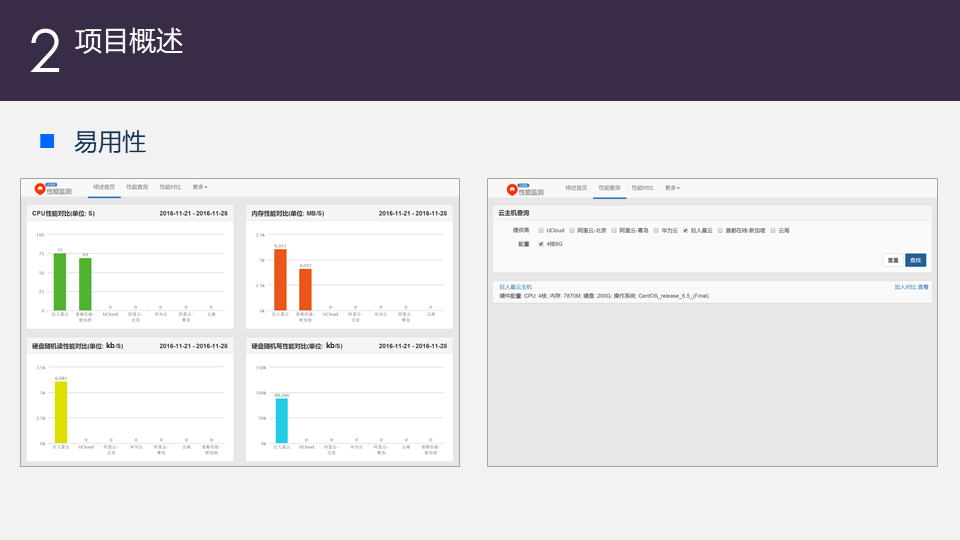960x540 pixels.
Task: Check the UCloud provider checkbox
Action: [x=541, y=231]
